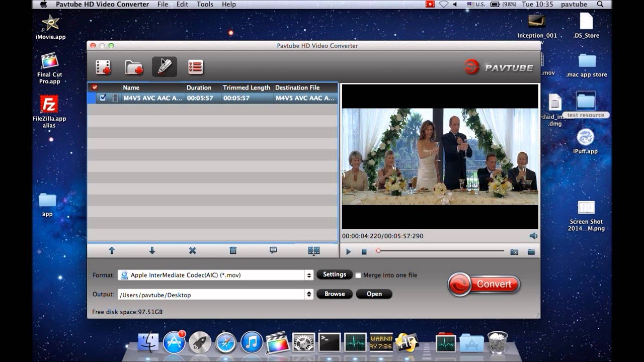The height and width of the screenshot is (362, 644).
Task: Open the Help menu
Action: pos(229,4)
